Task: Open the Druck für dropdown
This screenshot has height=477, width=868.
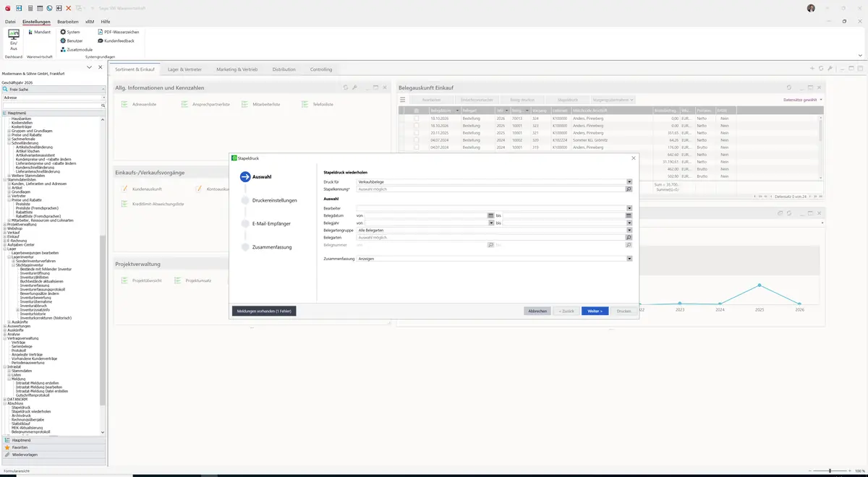Action: point(629,182)
